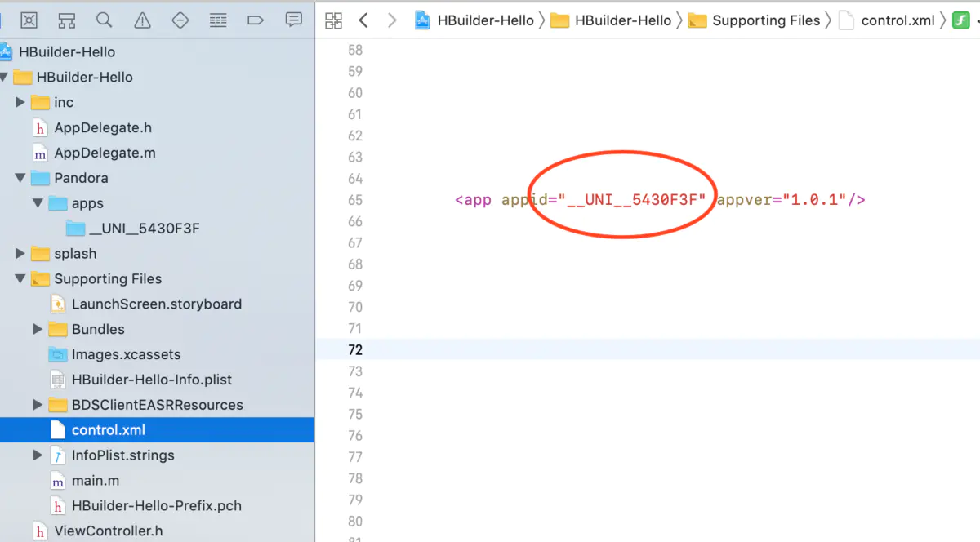Collapse the Pandora folder
This screenshot has height=542, width=980.
coord(20,178)
